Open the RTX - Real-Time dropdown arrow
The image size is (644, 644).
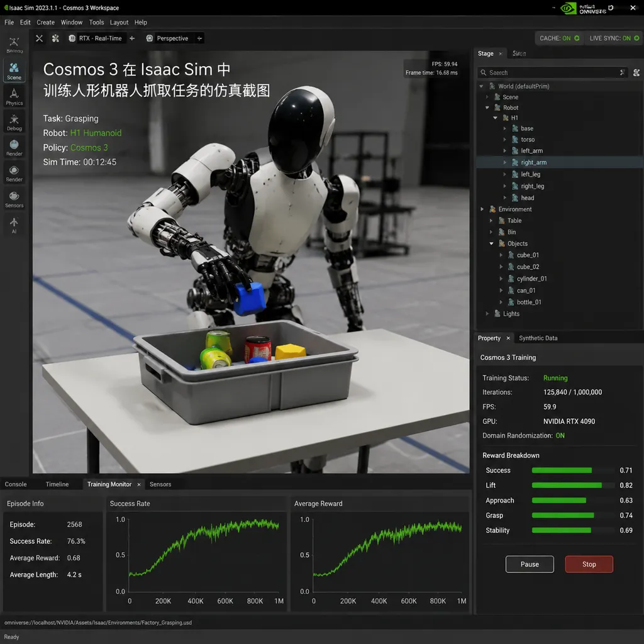[x=132, y=38]
